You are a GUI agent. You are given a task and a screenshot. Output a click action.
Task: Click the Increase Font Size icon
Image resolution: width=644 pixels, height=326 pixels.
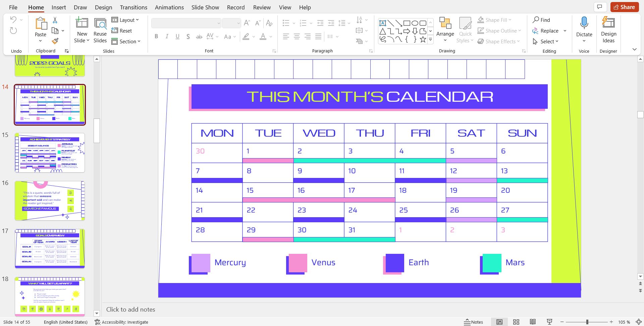247,23
